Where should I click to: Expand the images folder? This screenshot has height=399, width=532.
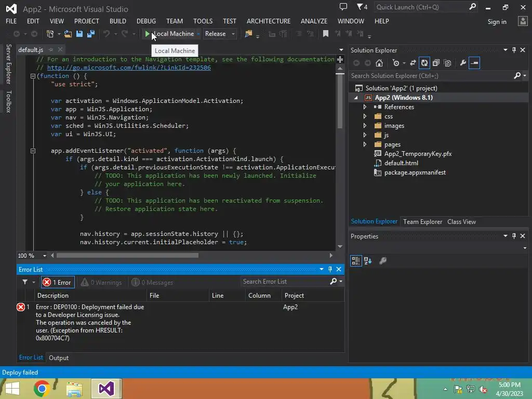(x=365, y=126)
